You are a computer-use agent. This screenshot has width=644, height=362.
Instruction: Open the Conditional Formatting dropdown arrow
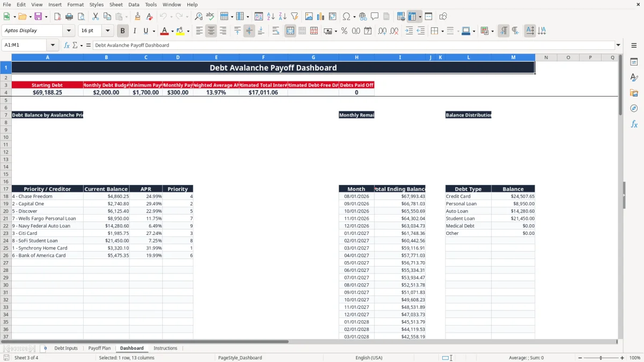point(492,31)
